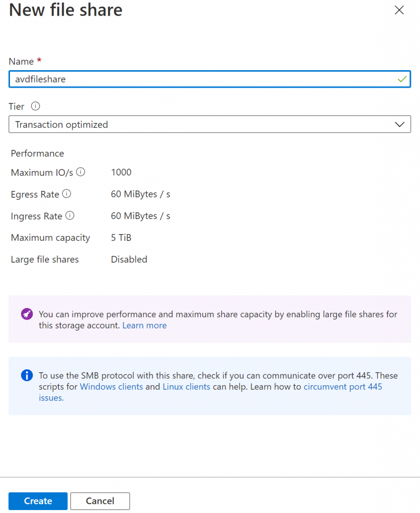Click the Create button
Viewport: 420px width, 513px height.
tap(38, 501)
